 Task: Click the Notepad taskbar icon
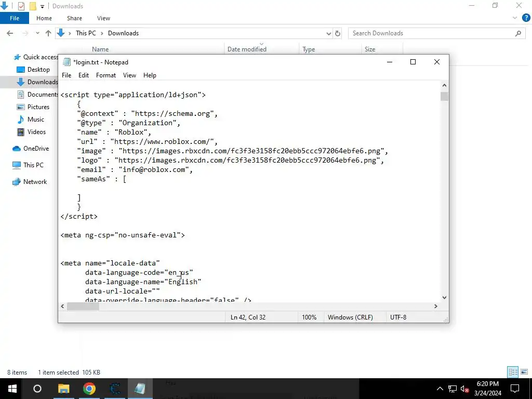(140, 389)
